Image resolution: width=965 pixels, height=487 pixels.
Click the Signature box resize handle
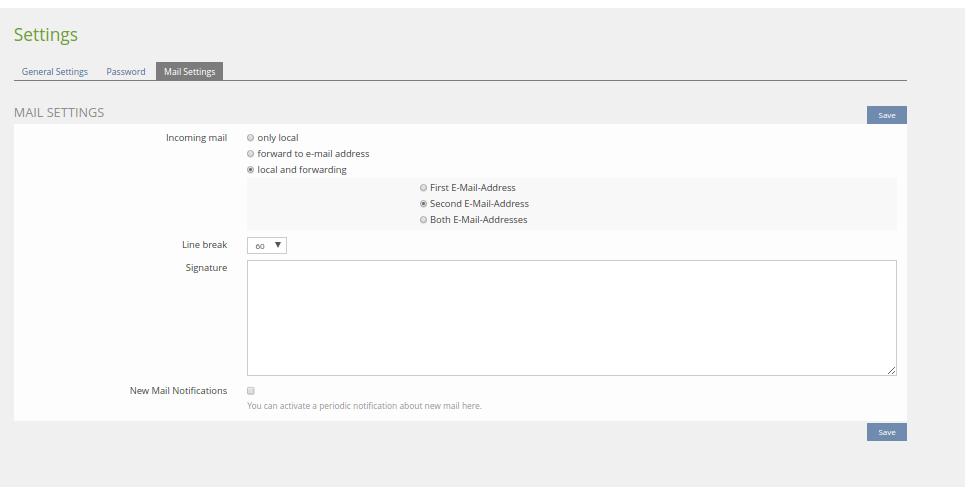point(892,371)
